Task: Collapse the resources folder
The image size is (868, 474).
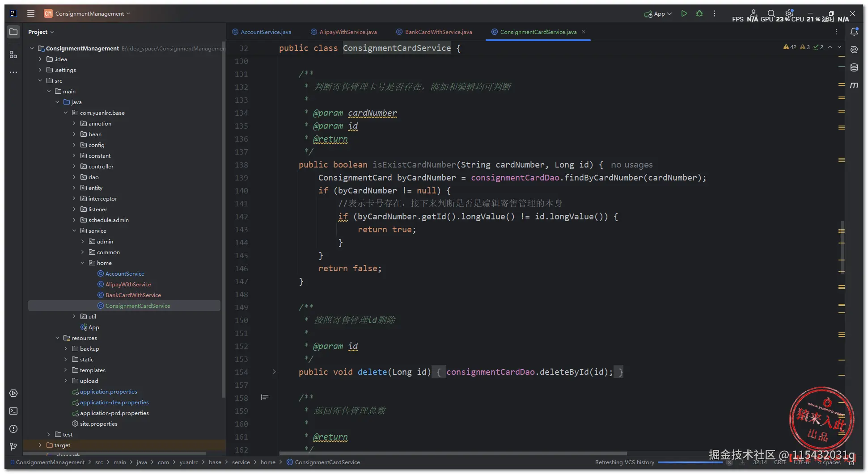Action: pyautogui.click(x=57, y=338)
